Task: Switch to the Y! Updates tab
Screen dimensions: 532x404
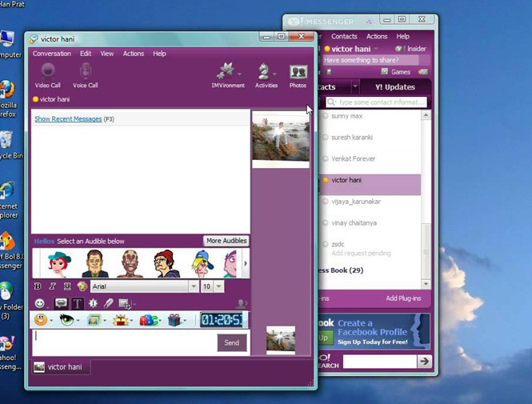Action: point(395,87)
